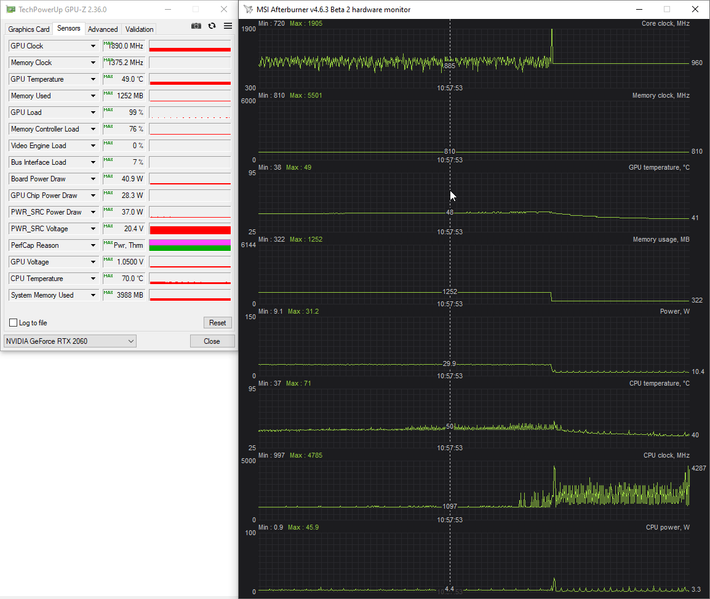Click the GPU Voltage value 1.0500 V
Image resolution: width=710 pixels, height=599 pixels.
click(124, 262)
